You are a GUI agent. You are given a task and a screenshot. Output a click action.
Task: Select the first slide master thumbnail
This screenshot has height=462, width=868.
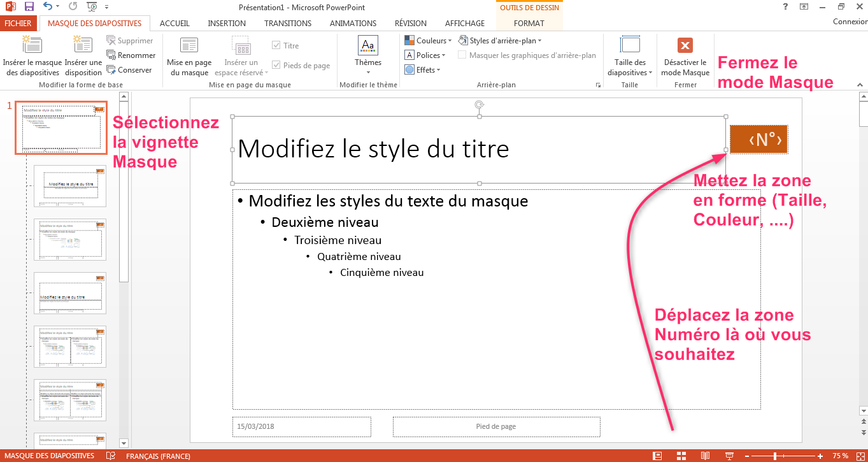pos(60,127)
